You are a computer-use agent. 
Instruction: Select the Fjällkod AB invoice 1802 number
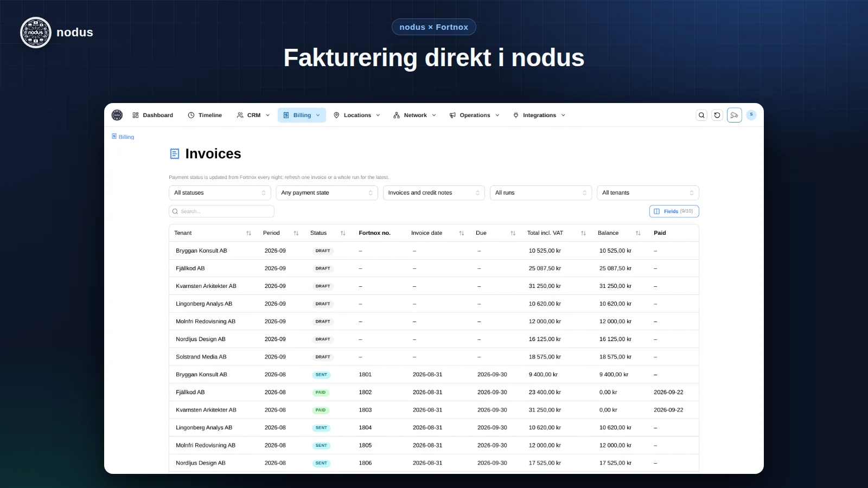[365, 393]
